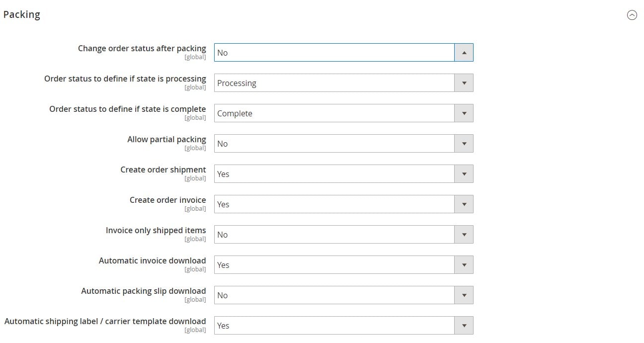This screenshot has width=644, height=343.
Task: Open the Automatic invoice download select box
Action: pyautogui.click(x=343, y=265)
